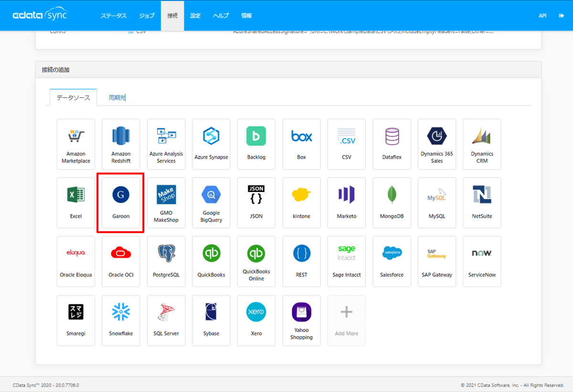
Task: Choose the Dynamics CRM connector
Action: pyautogui.click(x=482, y=144)
